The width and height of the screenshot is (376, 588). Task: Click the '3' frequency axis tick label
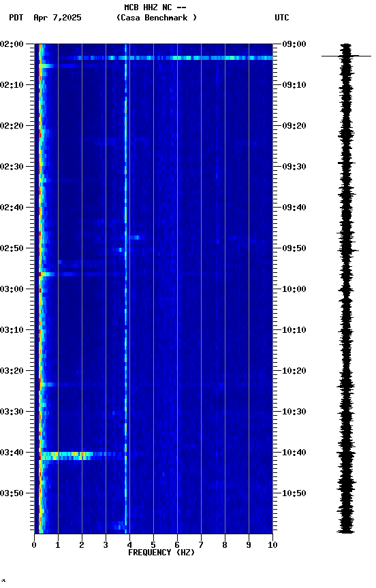tap(106, 545)
